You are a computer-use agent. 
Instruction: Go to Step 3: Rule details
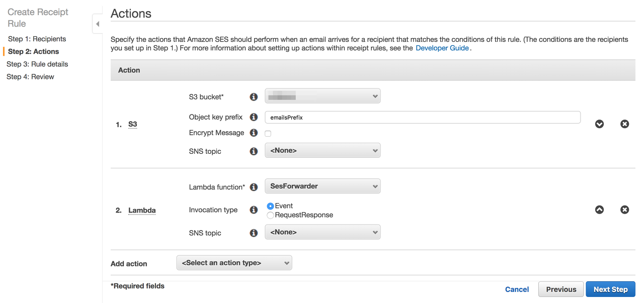pos(37,64)
